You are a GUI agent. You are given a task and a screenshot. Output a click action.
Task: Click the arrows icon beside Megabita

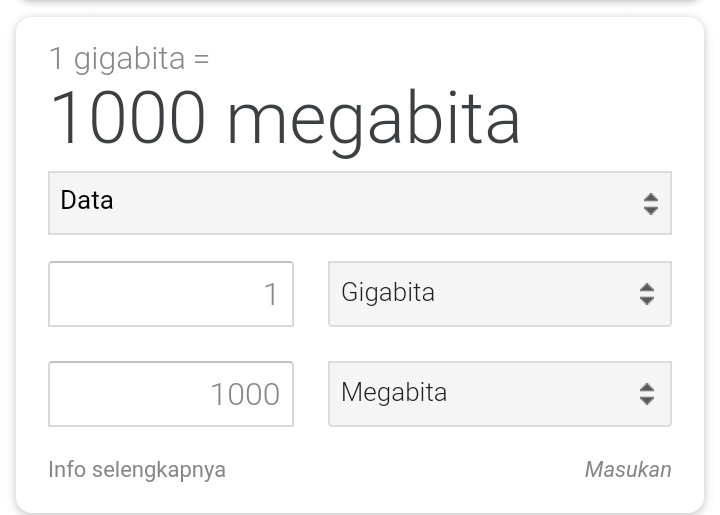click(647, 394)
